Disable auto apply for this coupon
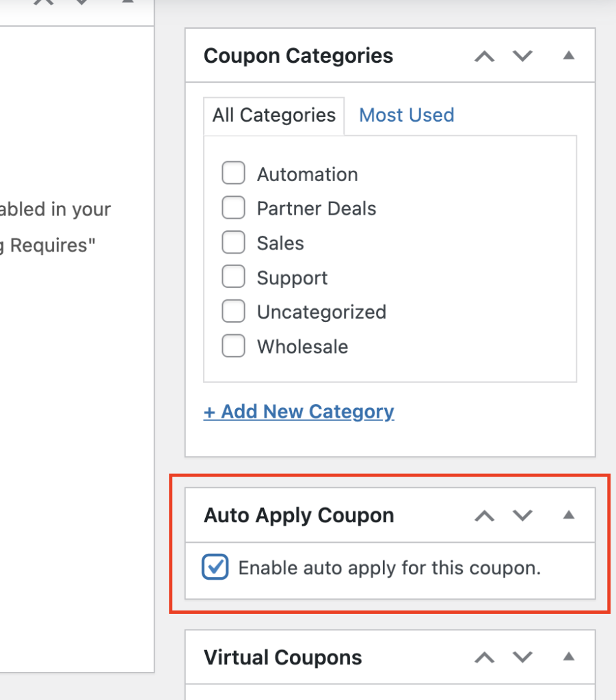 [x=215, y=567]
